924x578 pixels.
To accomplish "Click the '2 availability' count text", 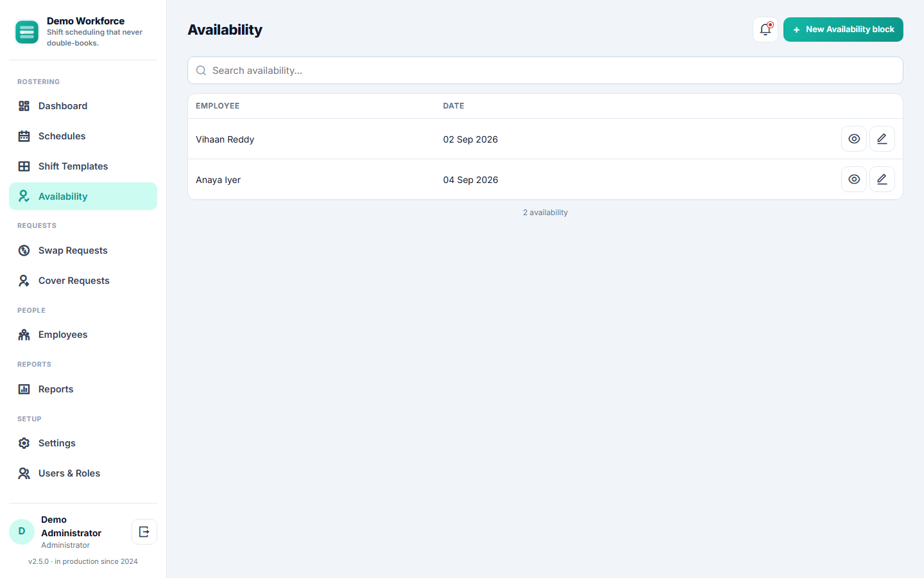I will click(545, 213).
